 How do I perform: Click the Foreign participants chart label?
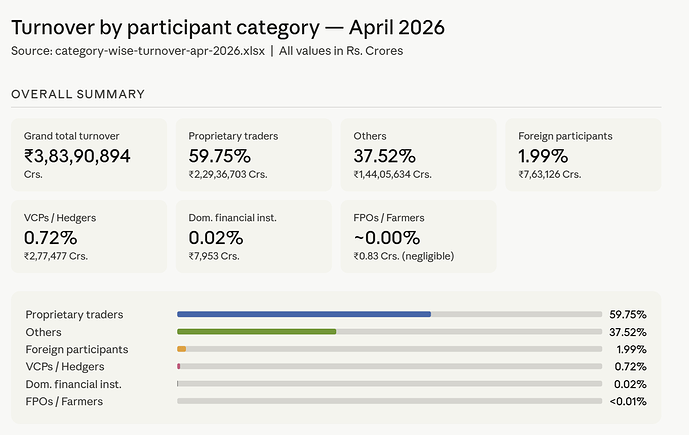point(77,349)
